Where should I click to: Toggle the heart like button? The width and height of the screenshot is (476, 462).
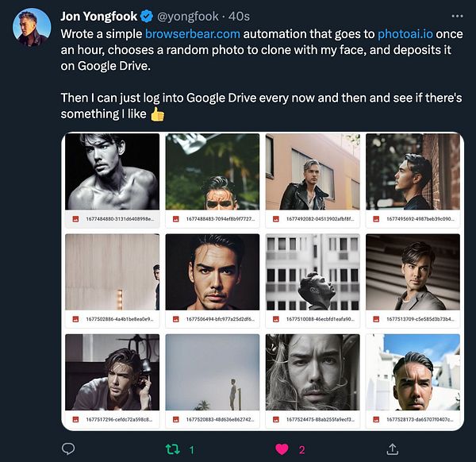coord(282,449)
